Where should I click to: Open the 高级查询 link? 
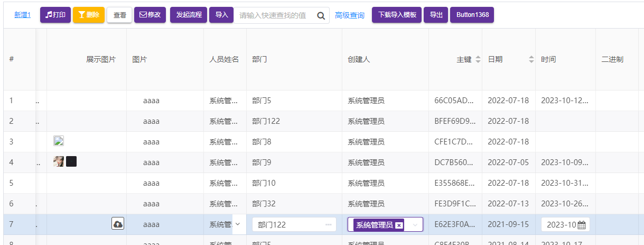[350, 15]
